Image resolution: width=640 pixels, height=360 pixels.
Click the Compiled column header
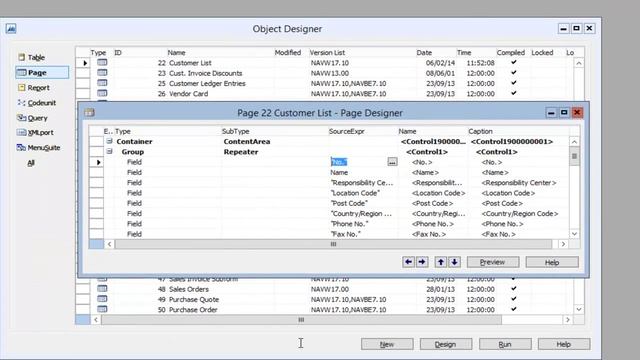click(511, 53)
